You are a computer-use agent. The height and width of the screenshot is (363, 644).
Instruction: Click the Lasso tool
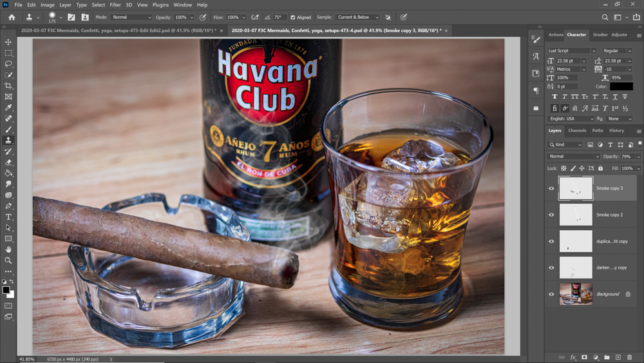pos(8,64)
